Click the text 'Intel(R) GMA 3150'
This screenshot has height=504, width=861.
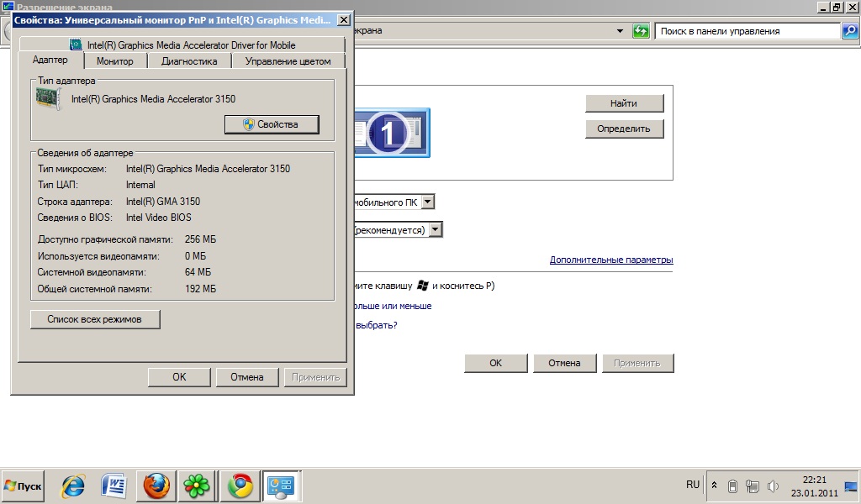pyautogui.click(x=163, y=202)
